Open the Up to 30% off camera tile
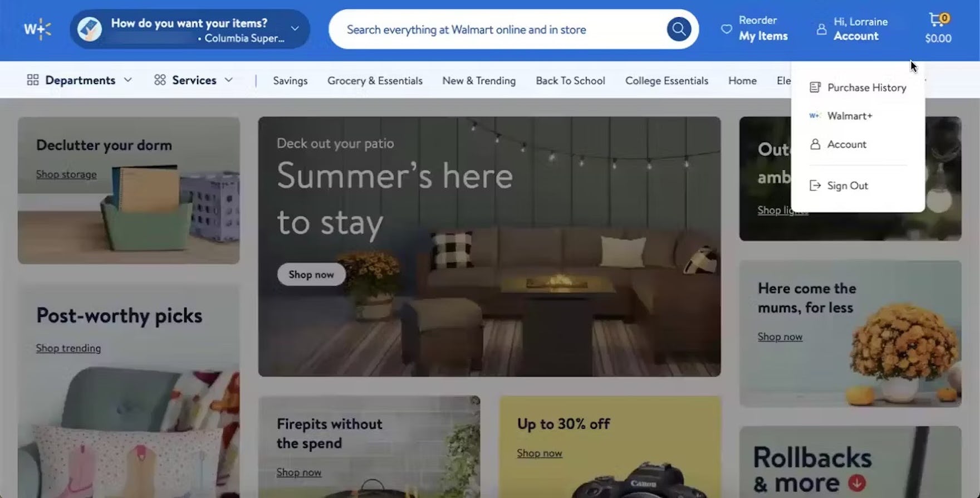This screenshot has width=980, height=498. (610, 447)
